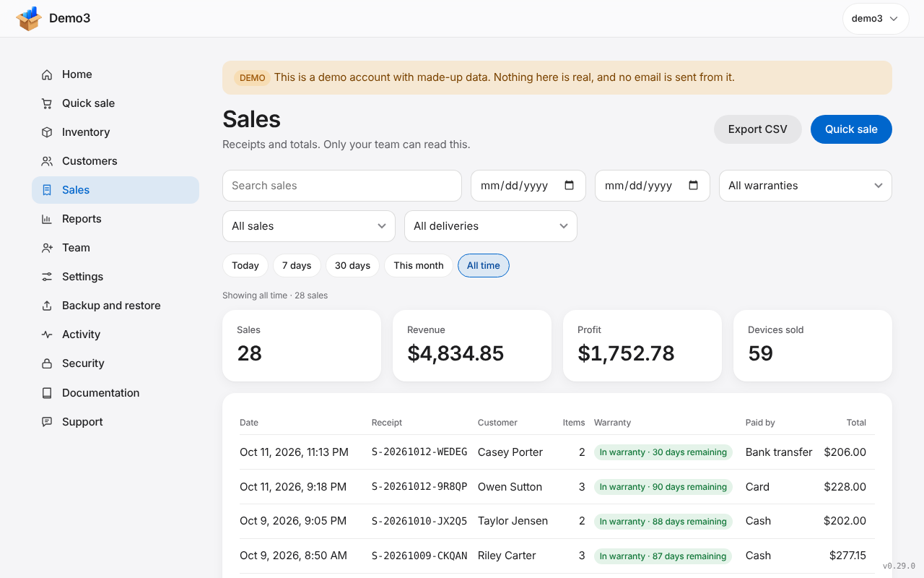This screenshot has width=924, height=578.
Task: Click the blue Quick sale button
Action: (851, 129)
